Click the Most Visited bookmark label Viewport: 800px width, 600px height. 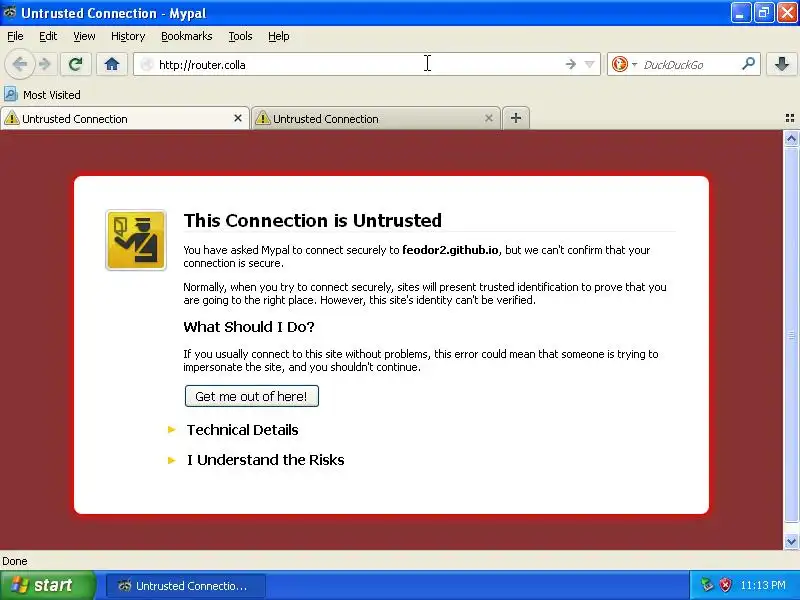click(x=52, y=95)
